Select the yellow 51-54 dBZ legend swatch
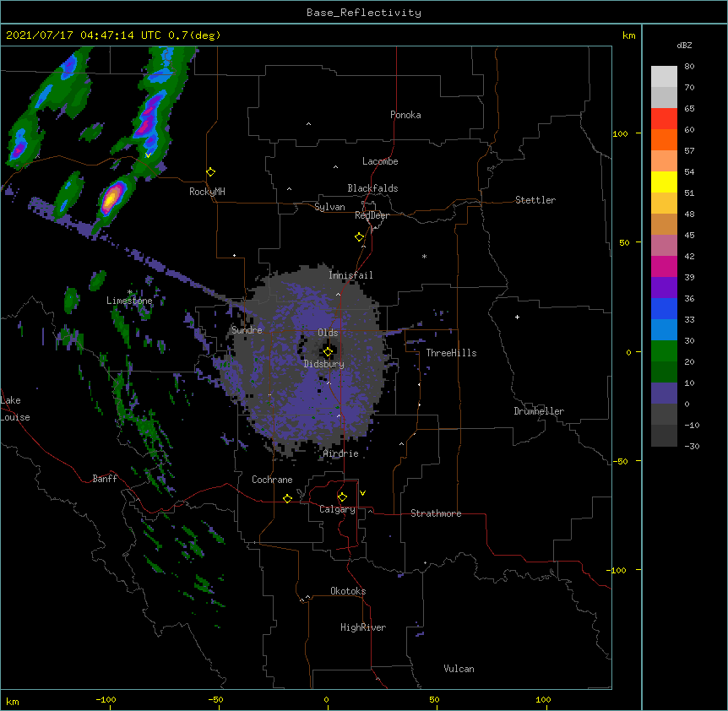 [664, 182]
